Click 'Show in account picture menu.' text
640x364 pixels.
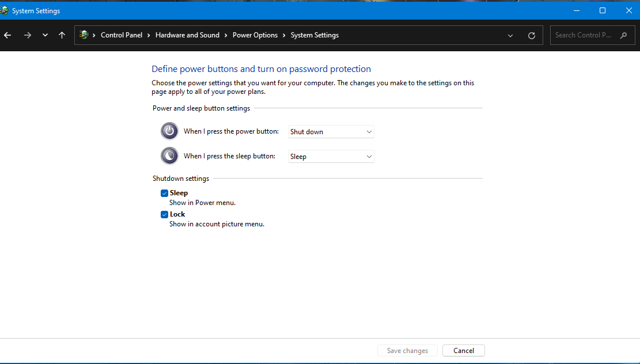coord(217,224)
